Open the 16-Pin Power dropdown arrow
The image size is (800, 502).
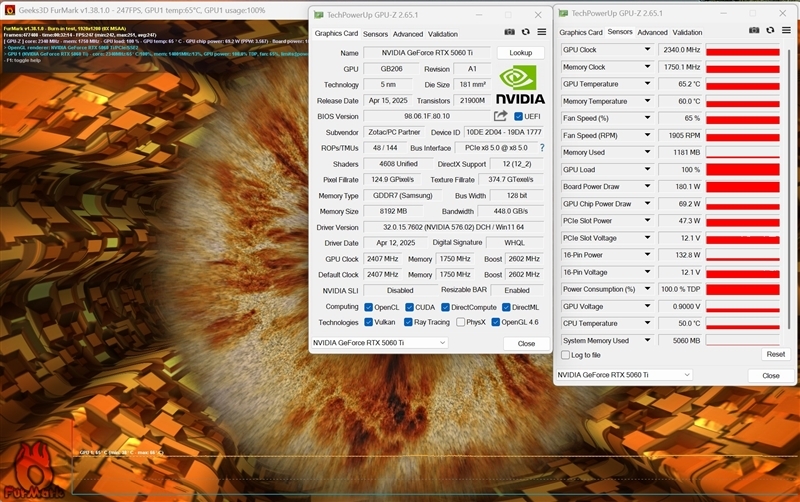647,255
